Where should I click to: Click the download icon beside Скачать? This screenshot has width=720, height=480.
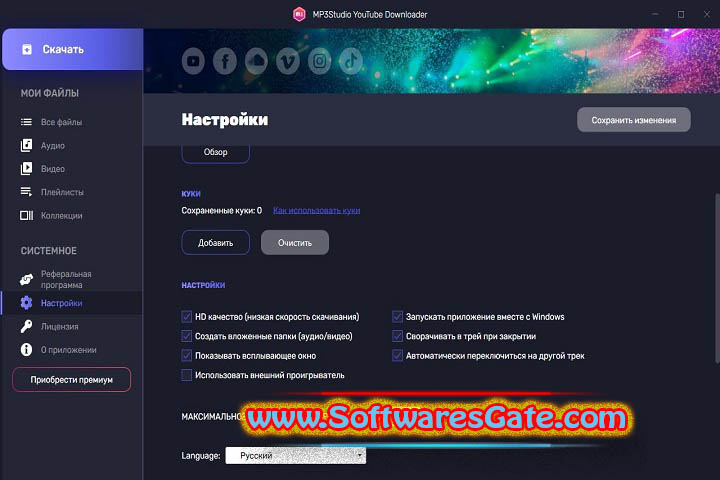(27, 49)
